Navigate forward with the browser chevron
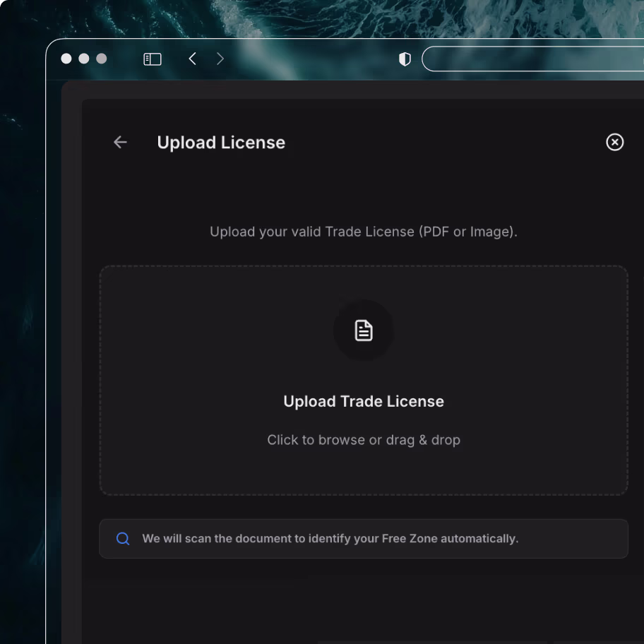Viewport: 644px width, 644px height. coord(220,59)
